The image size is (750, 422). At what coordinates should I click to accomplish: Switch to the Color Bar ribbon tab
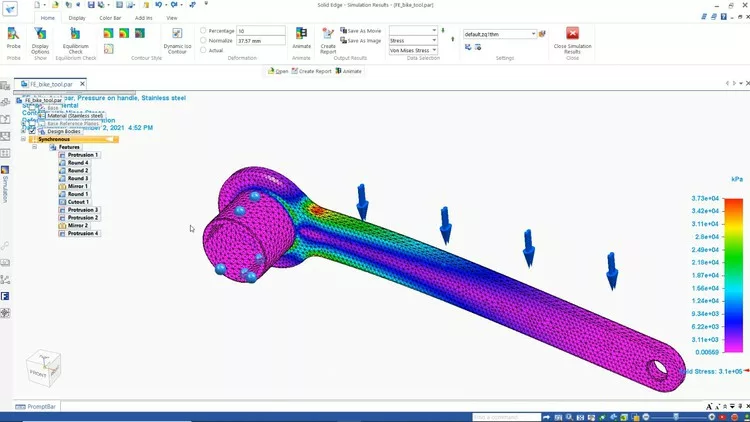point(110,18)
